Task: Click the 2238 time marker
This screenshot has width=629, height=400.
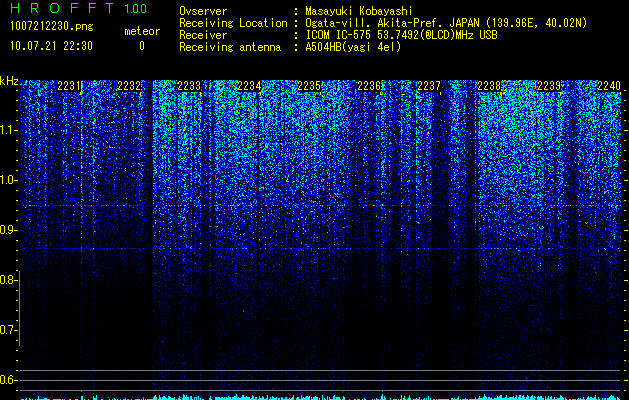Action: (x=489, y=86)
